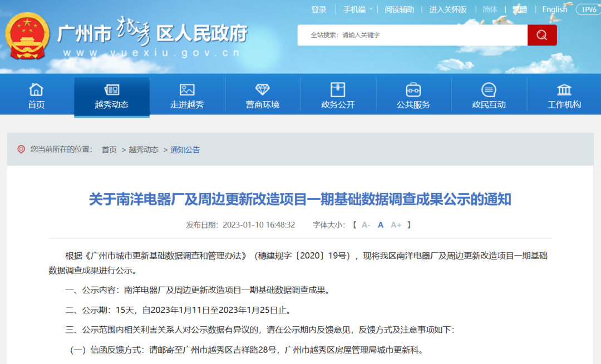Click the breadcrumb location pin icon
Viewport: 601px width, 364px height.
(22, 148)
